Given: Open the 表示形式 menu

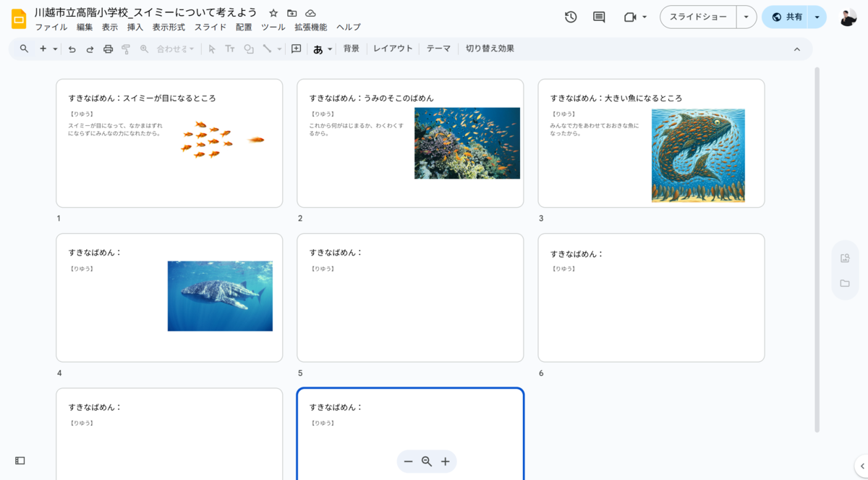Looking at the screenshot, I should (x=169, y=28).
